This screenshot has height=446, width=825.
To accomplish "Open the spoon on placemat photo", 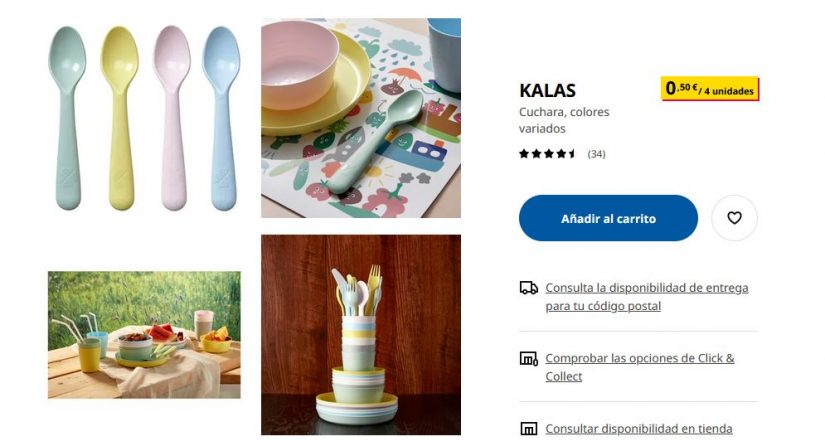I will tap(361, 118).
